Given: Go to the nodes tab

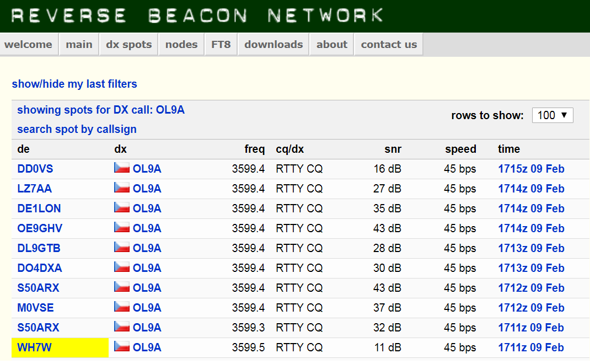Looking at the screenshot, I should point(181,45).
